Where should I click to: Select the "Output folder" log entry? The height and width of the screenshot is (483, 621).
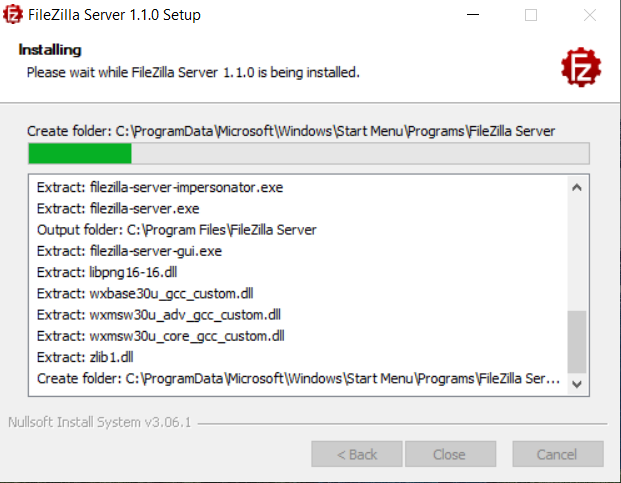(176, 230)
